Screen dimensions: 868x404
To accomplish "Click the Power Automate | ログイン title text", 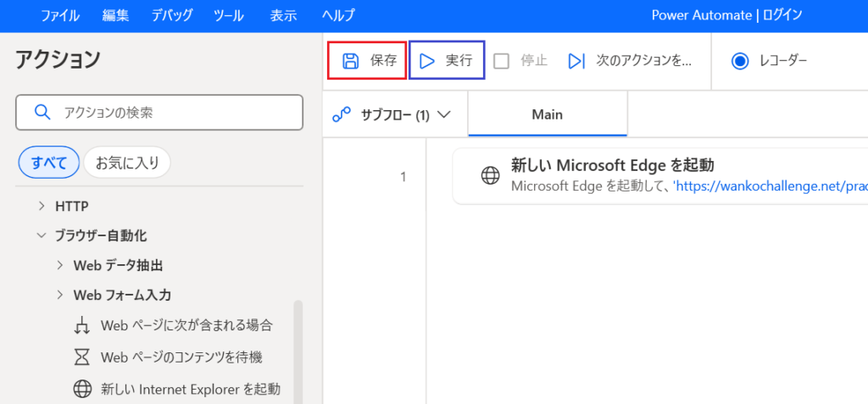I will tap(726, 15).
